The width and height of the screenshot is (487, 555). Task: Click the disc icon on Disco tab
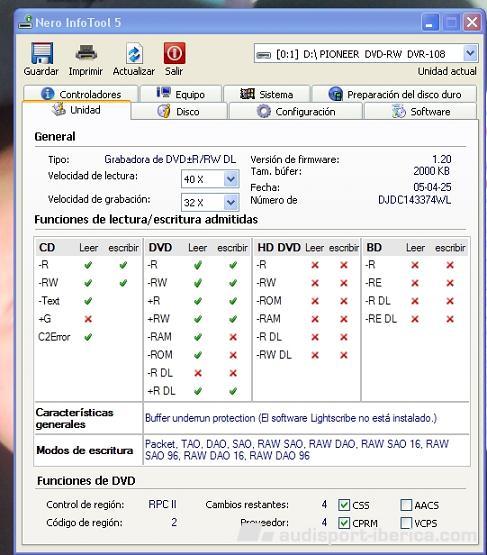(164, 111)
